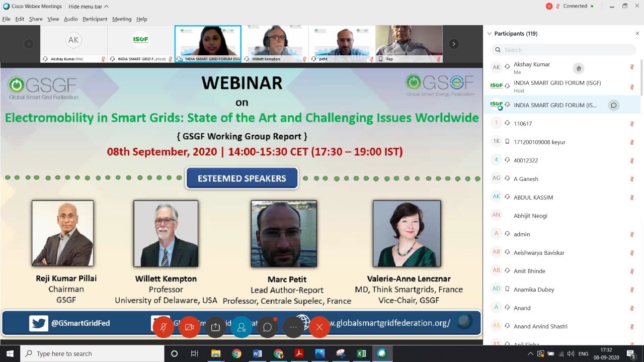Show previous video thumbnails arrow
The height and width of the screenshot is (362, 644).
[x=29, y=44]
